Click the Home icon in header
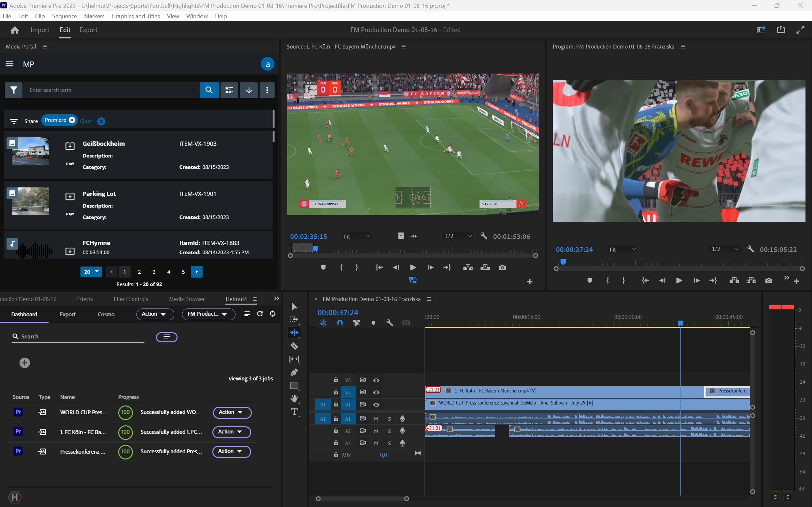The width and height of the screenshot is (812, 507). pyautogui.click(x=15, y=30)
